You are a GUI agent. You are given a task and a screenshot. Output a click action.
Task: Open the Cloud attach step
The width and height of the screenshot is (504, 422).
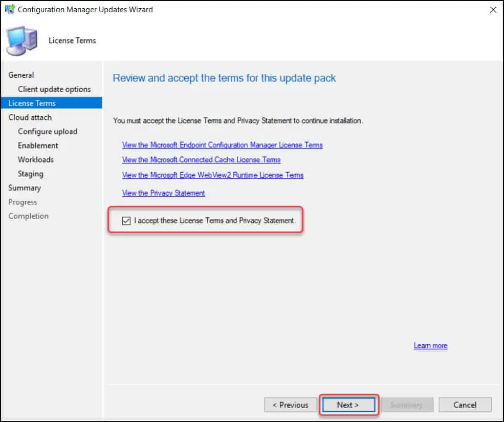(x=30, y=117)
